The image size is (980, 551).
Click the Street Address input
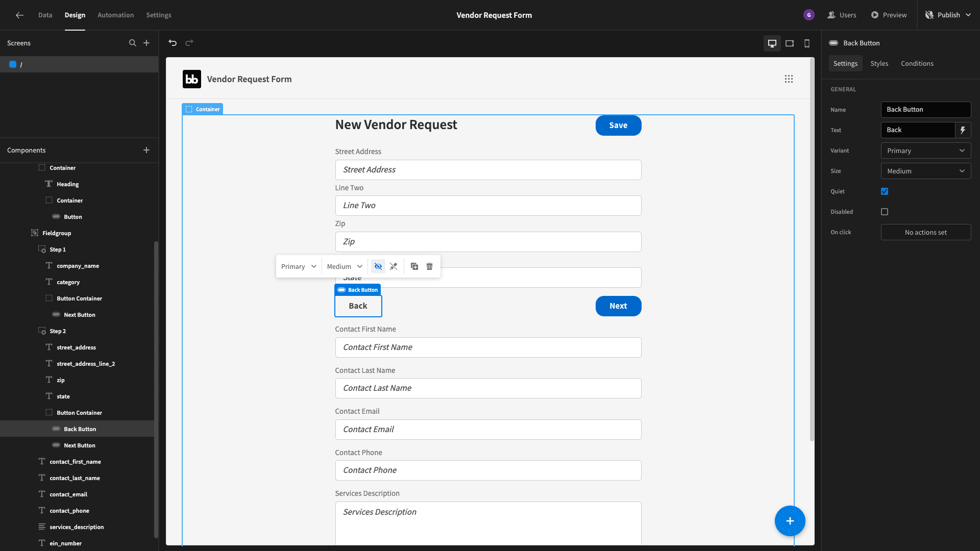click(x=488, y=170)
